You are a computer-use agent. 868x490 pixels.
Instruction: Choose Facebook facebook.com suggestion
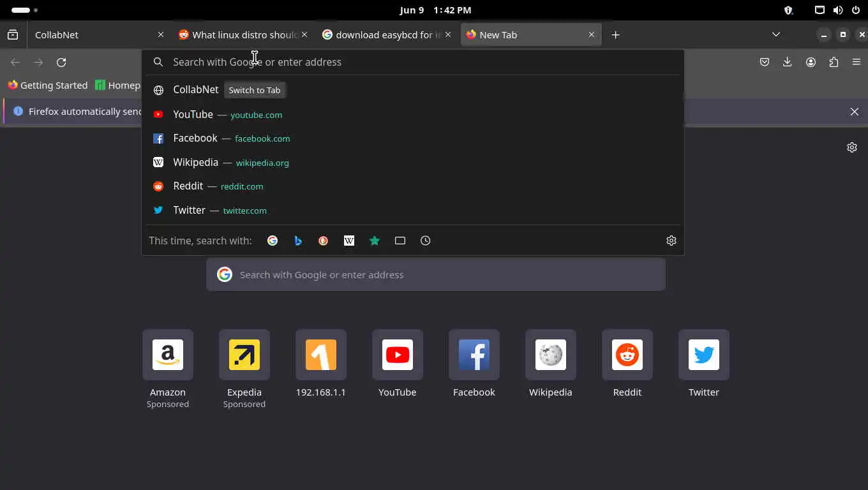click(413, 138)
